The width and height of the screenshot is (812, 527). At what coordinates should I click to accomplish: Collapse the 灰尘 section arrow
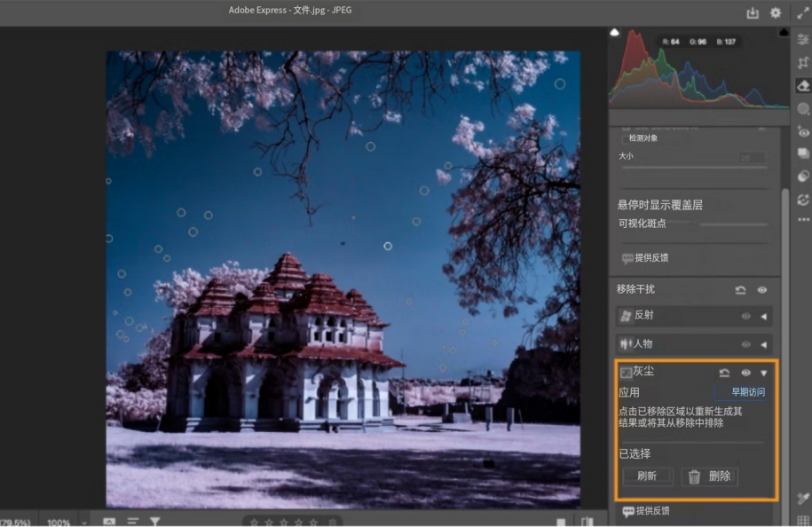763,374
